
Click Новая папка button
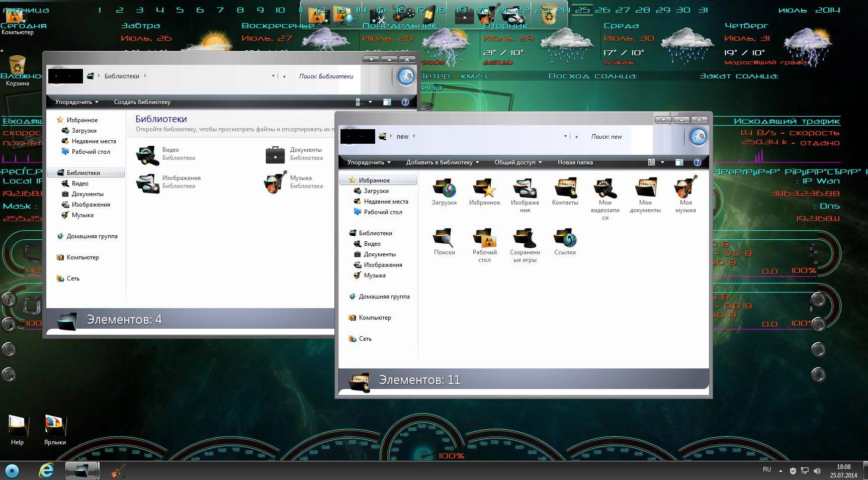click(x=575, y=162)
